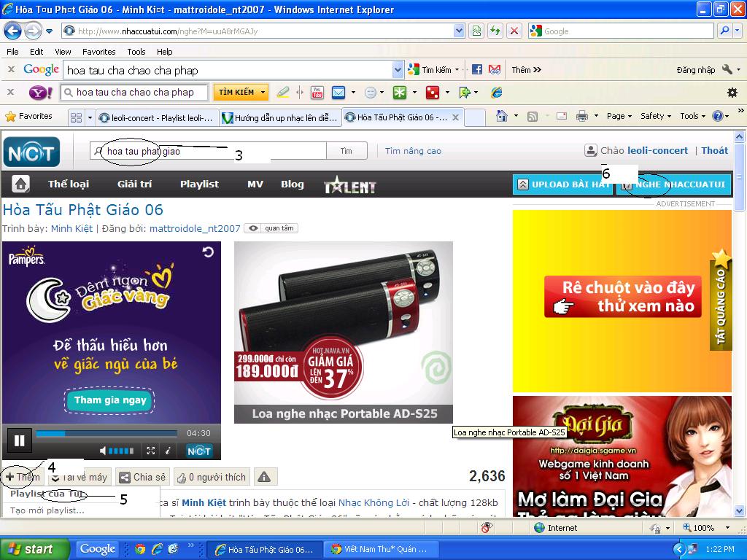Adjust the player volume level bars

point(121,451)
